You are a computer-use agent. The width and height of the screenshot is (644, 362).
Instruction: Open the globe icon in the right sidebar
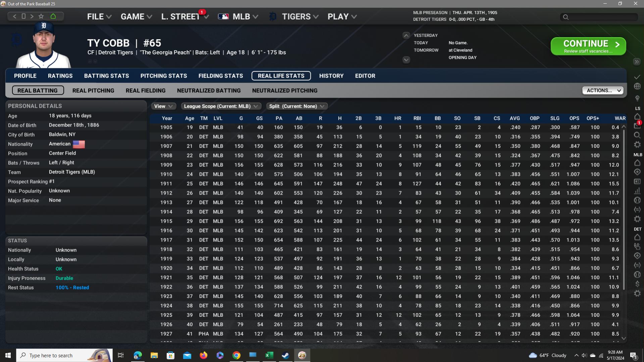coord(637,86)
